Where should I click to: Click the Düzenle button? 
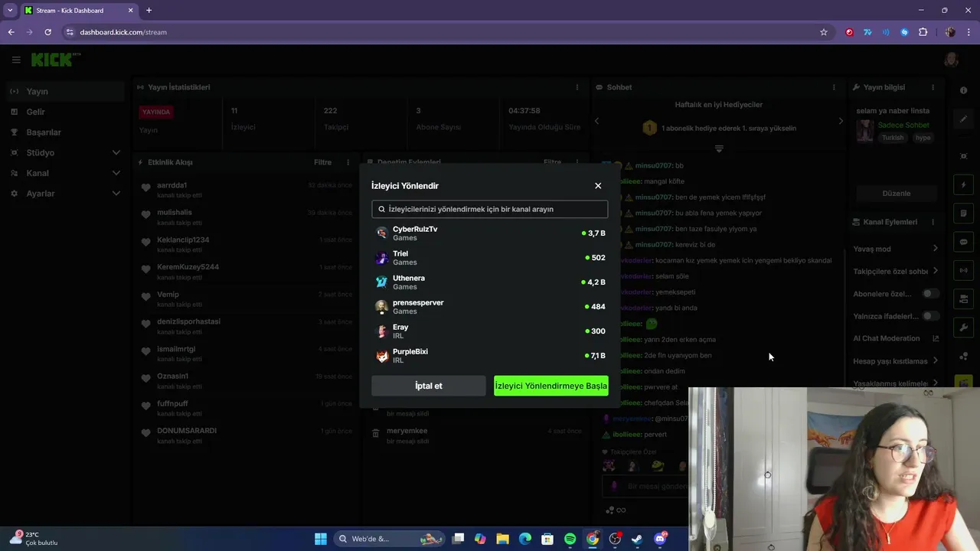pos(897,194)
